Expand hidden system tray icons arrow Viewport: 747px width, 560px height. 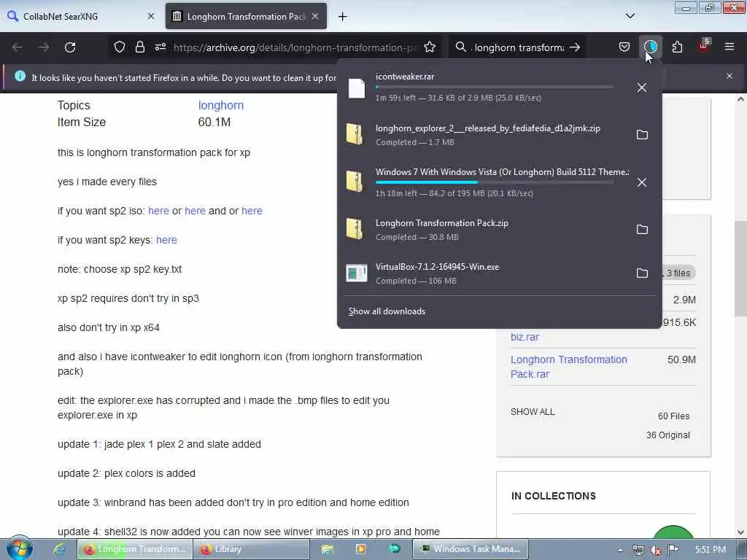click(620, 550)
